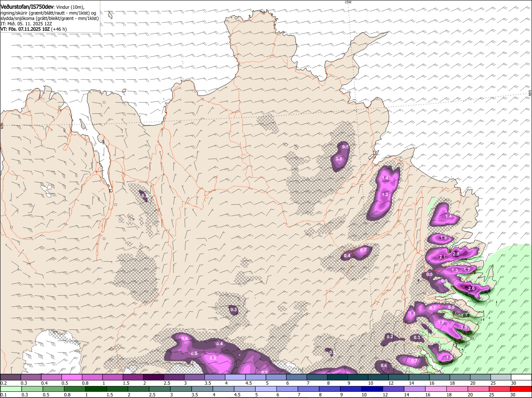Pick the lower legend swatch between 2 and 2.5
Viewport: 532px width, 398px height.
coord(138,389)
